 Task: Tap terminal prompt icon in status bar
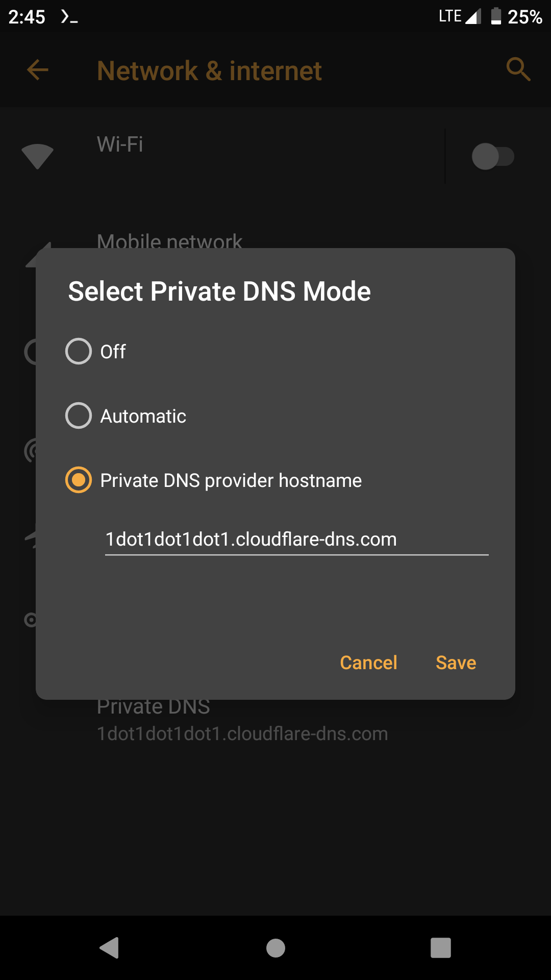(69, 17)
